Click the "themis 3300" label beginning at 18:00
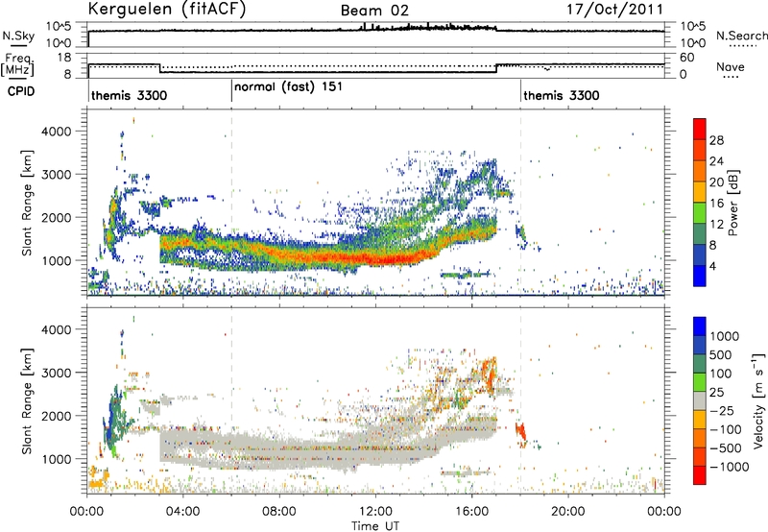The height and width of the screenshot is (532, 768). [562, 95]
